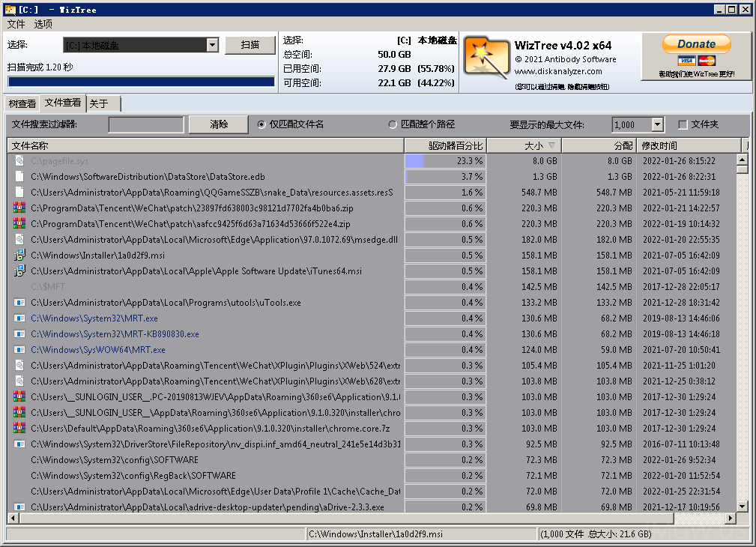Click the vertical scrollbar up arrow
The width and height of the screenshot is (756, 547).
(742, 159)
